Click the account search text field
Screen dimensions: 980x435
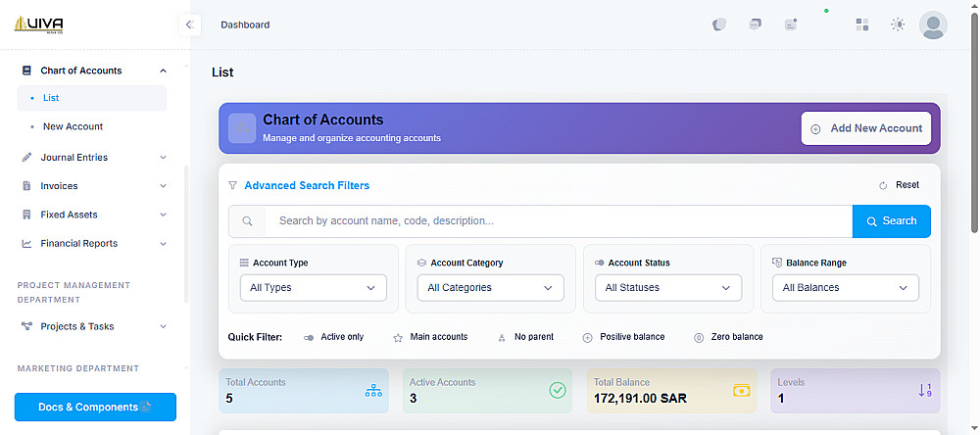559,221
